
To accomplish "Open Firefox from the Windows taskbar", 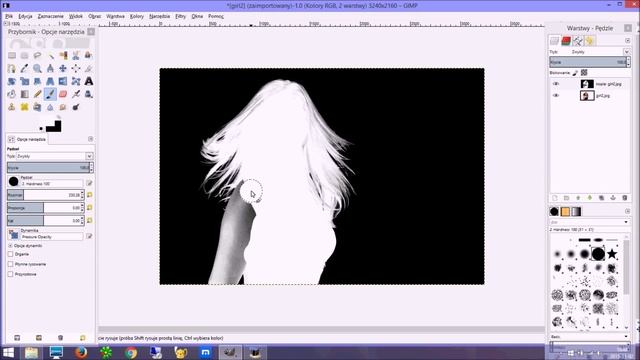I will (x=81, y=352).
